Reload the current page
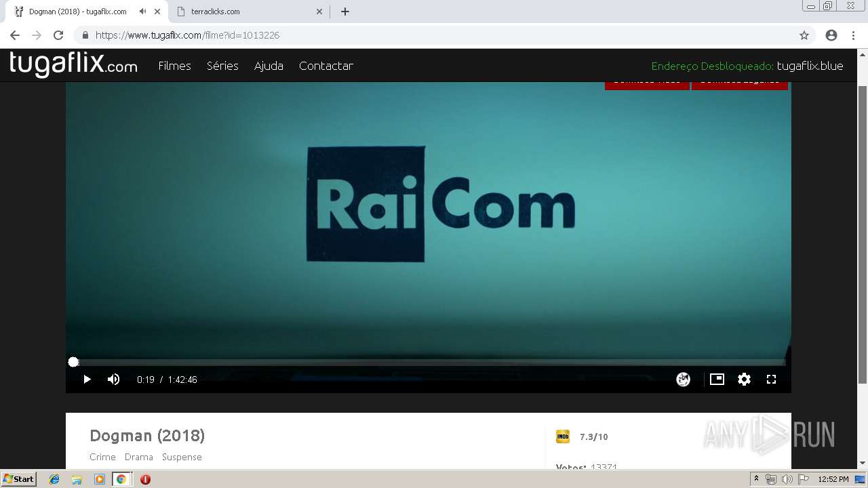 (x=58, y=35)
